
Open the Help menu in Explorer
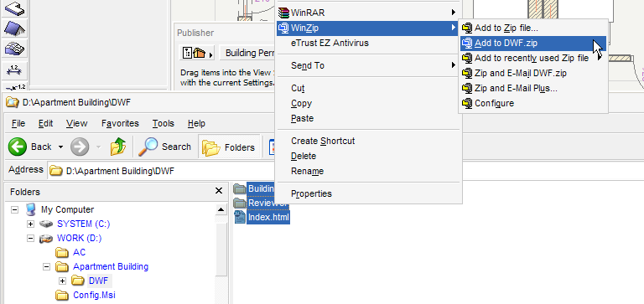coord(196,123)
